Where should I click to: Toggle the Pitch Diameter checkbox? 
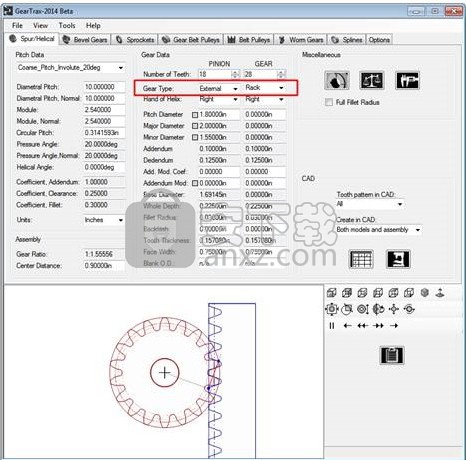[x=195, y=115]
